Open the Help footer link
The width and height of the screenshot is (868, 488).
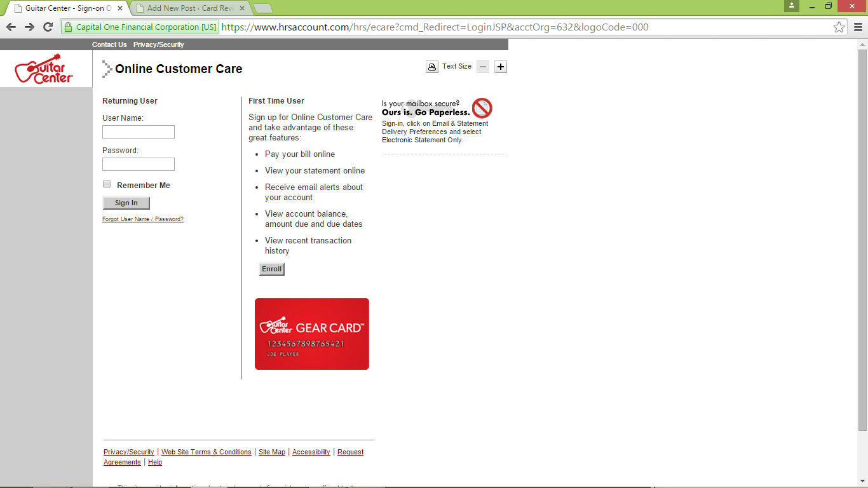(155, 462)
